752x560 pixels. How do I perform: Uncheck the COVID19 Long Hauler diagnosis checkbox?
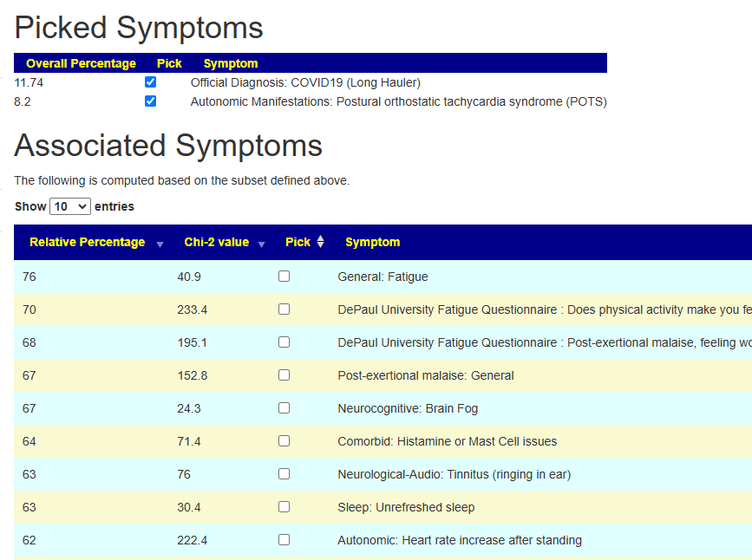click(151, 82)
